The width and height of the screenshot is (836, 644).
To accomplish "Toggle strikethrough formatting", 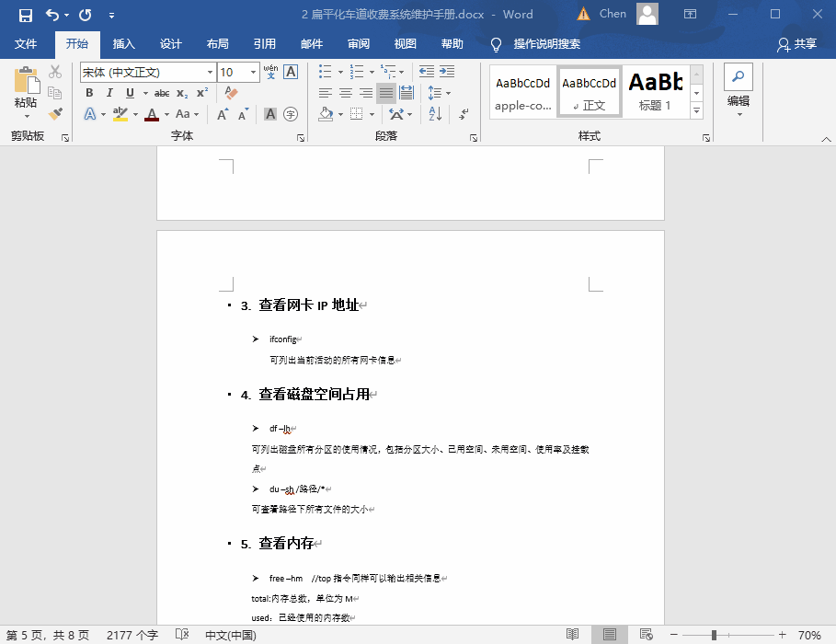I will click(162, 93).
